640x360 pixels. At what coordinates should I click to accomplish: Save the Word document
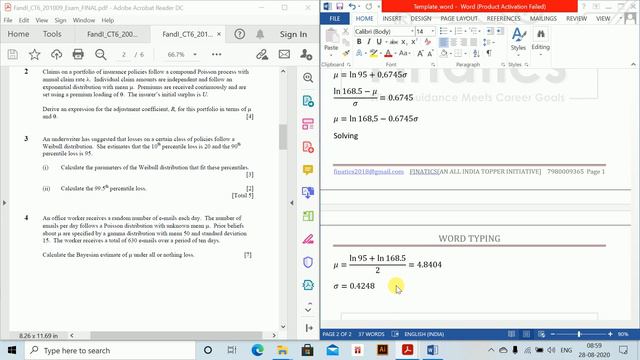[340, 7]
